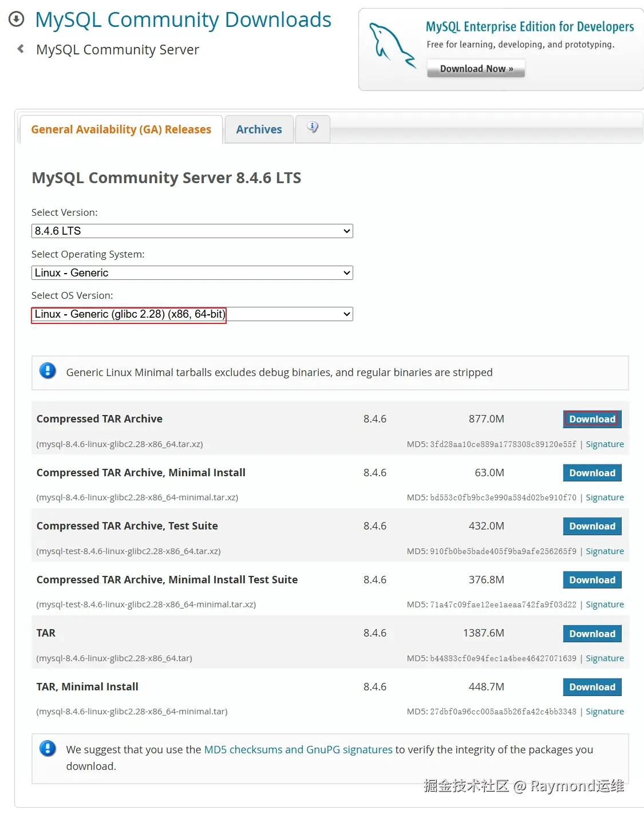Click the MySQL dolphin logo in the banner

click(x=393, y=45)
